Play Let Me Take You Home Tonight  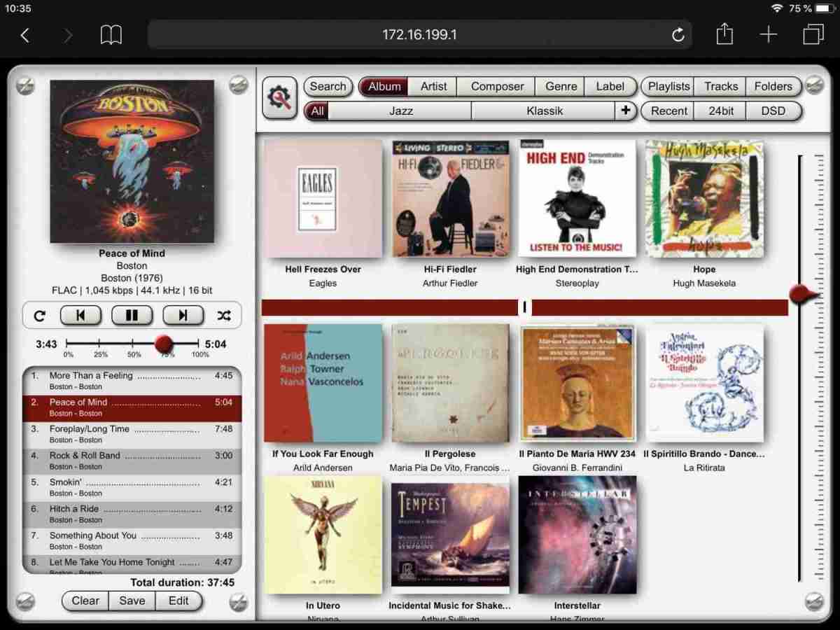132,564
